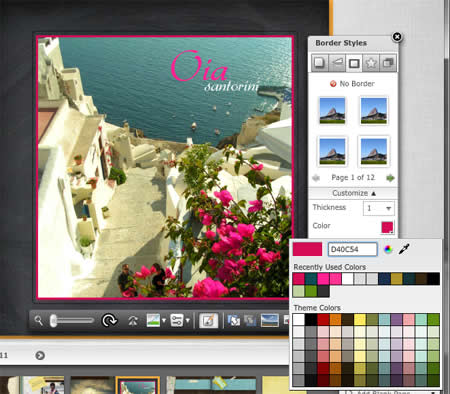Click the previous border page arrow
The image size is (450, 394).
pyautogui.click(x=316, y=178)
